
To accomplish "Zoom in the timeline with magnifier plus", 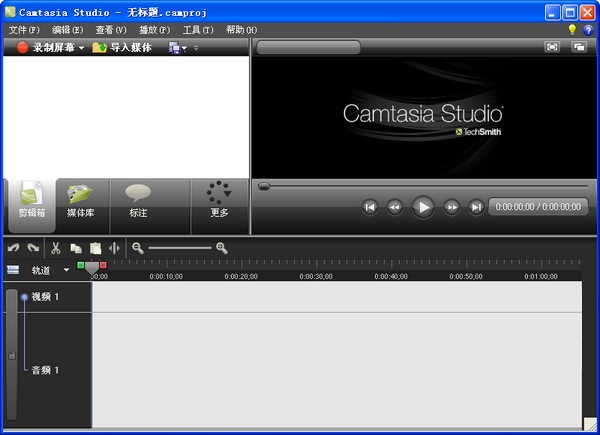I will (x=221, y=248).
